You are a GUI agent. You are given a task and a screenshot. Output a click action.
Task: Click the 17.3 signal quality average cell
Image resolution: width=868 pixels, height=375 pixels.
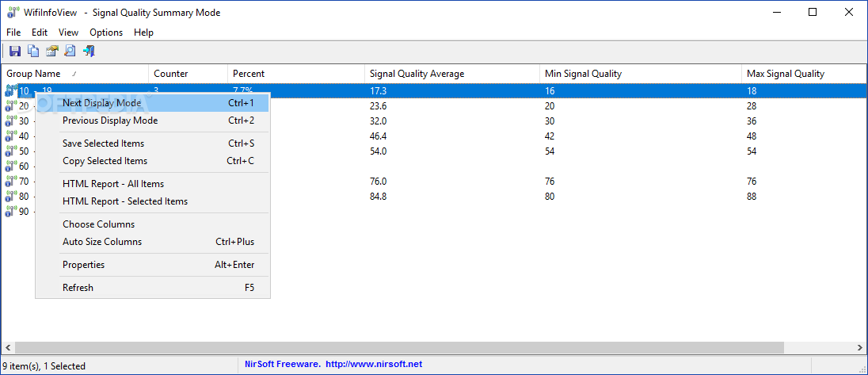(377, 91)
